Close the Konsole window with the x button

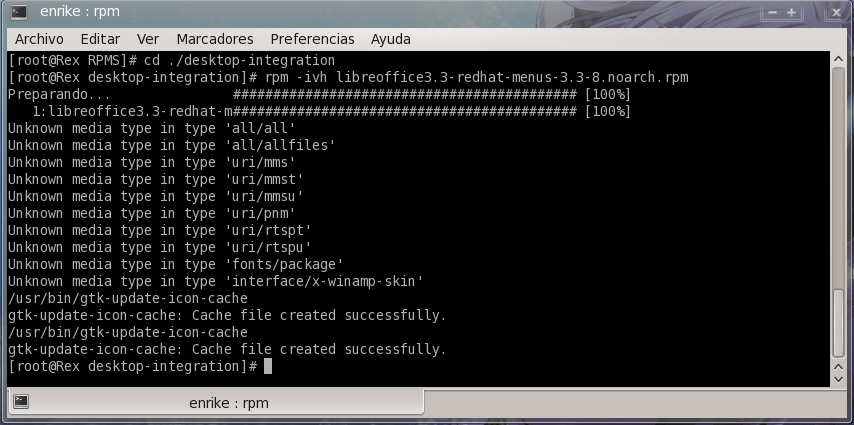[835, 12]
